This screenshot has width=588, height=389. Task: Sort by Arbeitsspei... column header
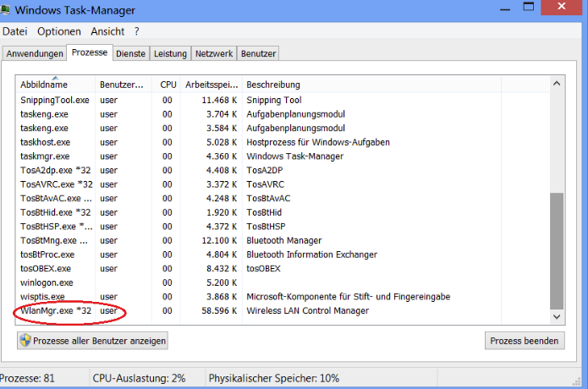click(212, 85)
